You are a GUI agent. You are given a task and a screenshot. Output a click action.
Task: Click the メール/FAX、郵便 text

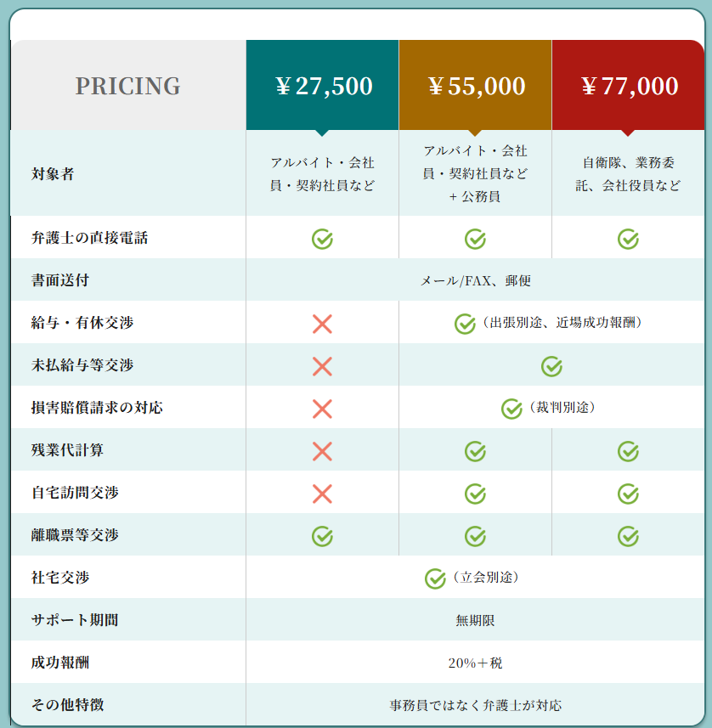coord(476,280)
